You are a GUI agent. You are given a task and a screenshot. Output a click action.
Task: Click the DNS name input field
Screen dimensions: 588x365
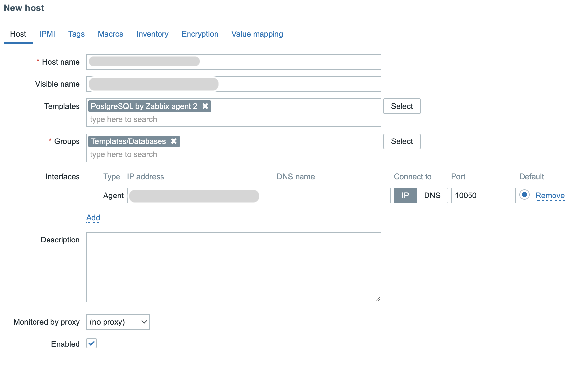pos(333,196)
